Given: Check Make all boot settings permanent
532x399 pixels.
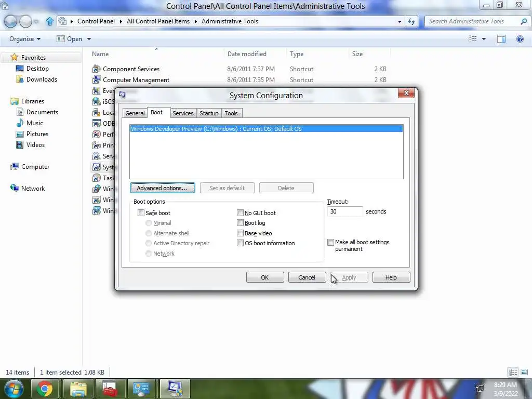Looking at the screenshot, I should [x=330, y=242].
